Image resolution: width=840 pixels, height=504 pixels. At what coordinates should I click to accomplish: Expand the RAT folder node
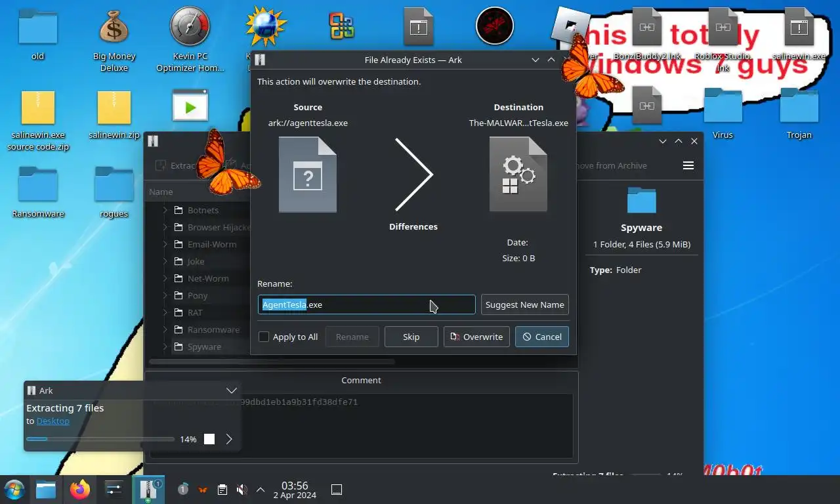point(165,312)
